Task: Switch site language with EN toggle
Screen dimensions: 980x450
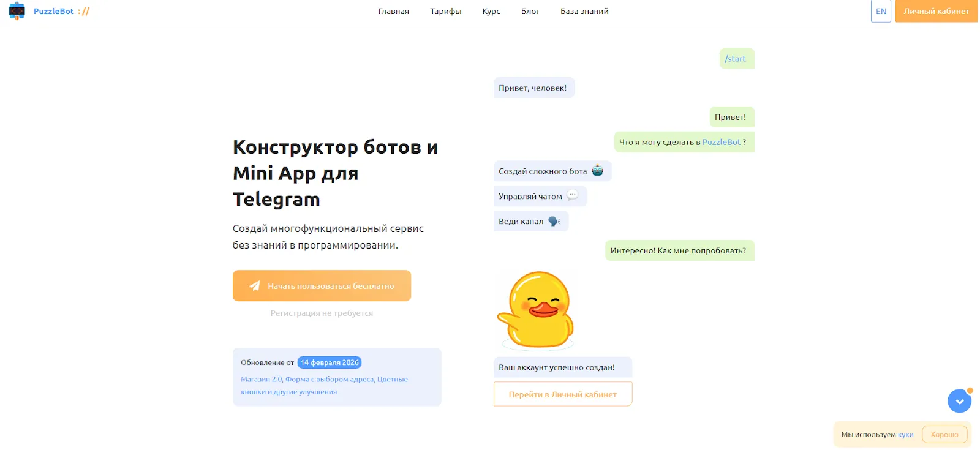Action: pos(881,11)
